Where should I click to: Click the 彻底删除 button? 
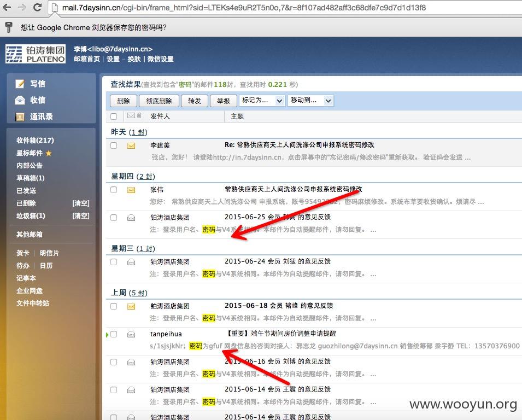click(x=159, y=101)
